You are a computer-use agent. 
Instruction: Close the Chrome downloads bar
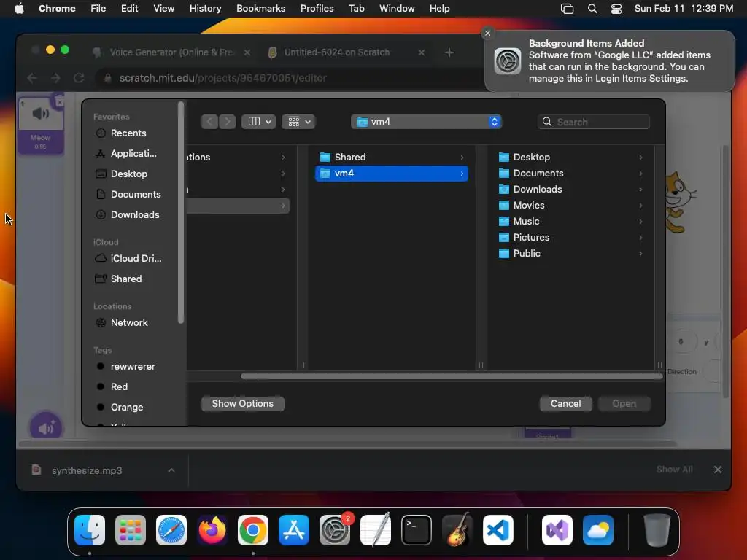click(718, 470)
